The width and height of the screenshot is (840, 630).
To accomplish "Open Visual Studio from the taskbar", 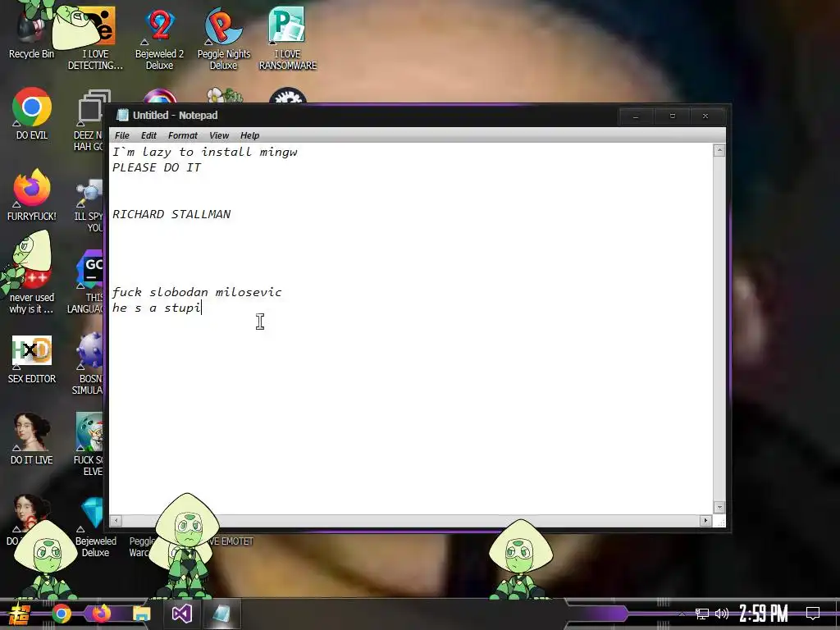I will [181, 614].
